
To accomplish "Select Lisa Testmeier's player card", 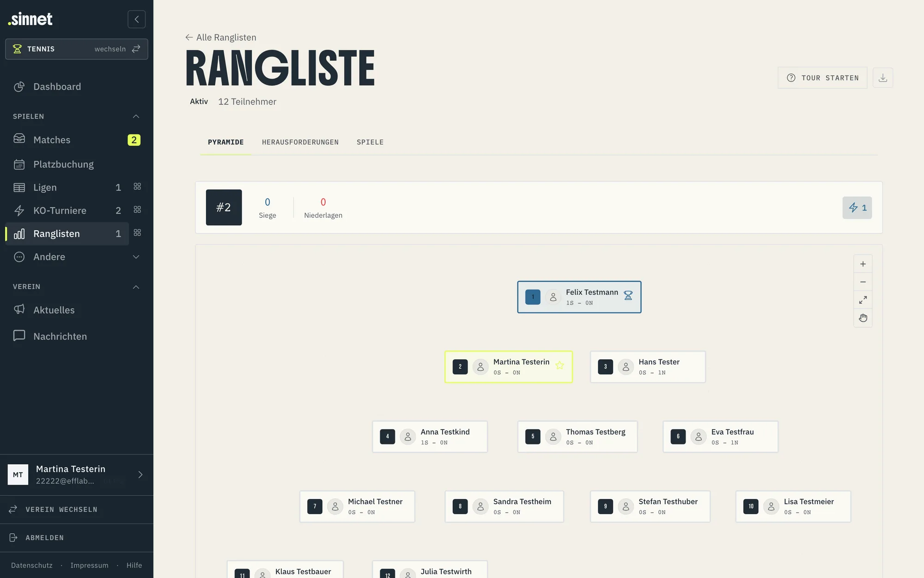I will [x=793, y=507].
